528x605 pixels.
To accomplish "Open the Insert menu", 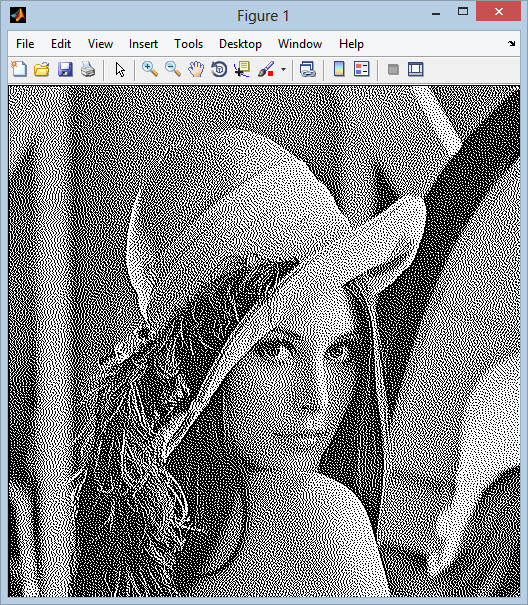I will (x=143, y=44).
